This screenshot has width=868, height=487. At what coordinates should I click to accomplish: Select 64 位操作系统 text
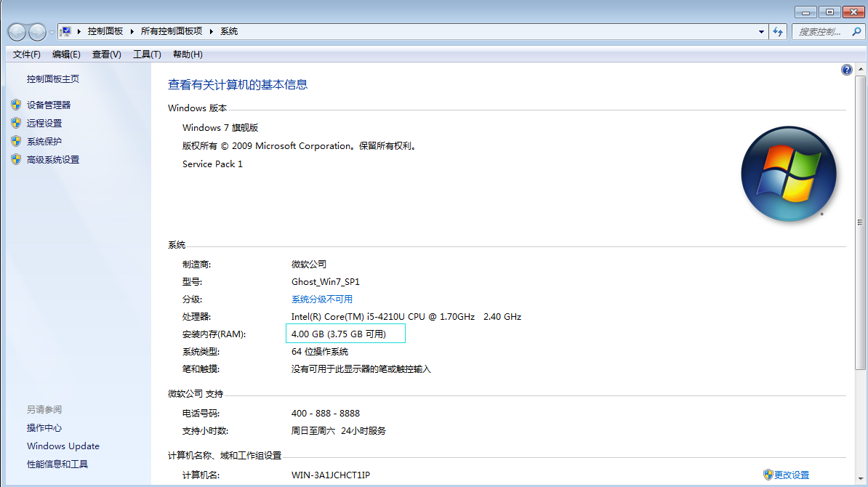(320, 351)
